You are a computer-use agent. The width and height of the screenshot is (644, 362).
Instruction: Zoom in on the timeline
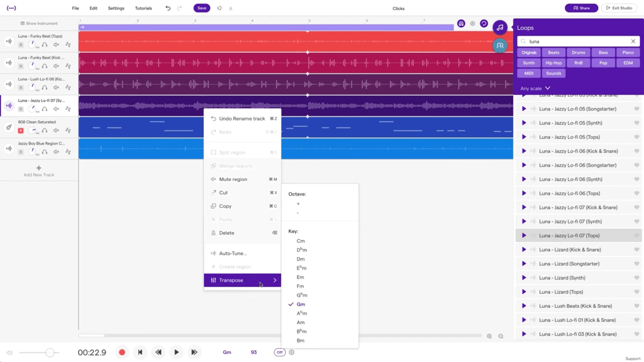coord(489,336)
